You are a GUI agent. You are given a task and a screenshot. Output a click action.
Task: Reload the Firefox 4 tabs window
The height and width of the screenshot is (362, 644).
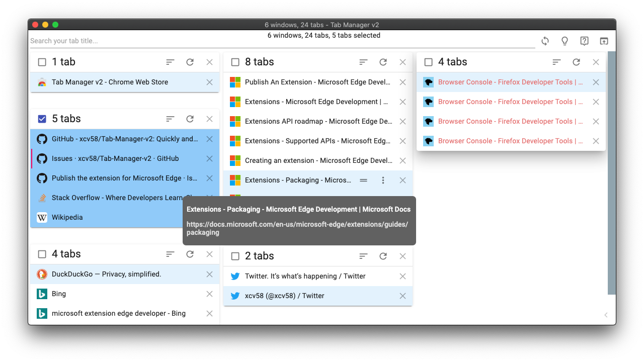(x=577, y=62)
